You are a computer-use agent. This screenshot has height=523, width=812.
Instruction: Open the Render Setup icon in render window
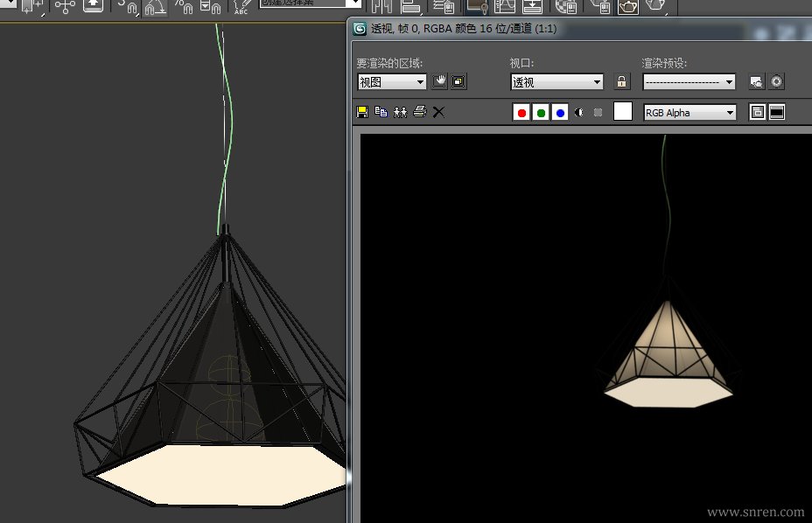756,81
